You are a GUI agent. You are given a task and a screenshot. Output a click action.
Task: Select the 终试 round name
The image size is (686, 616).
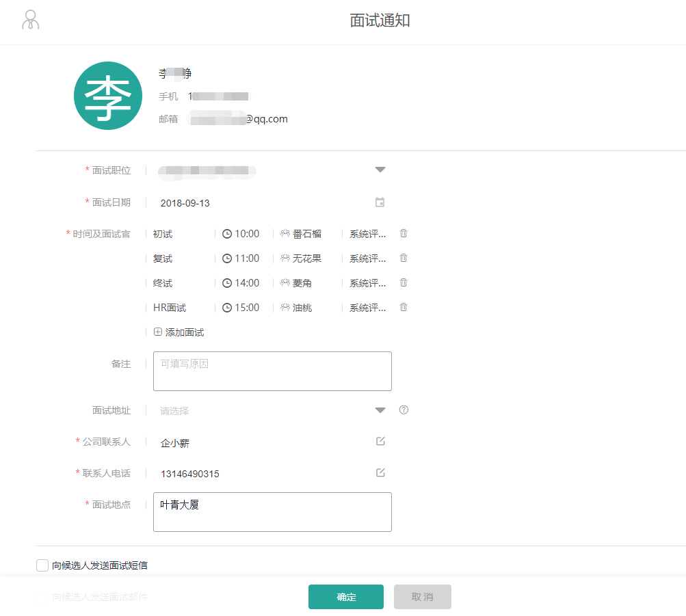coord(163,283)
